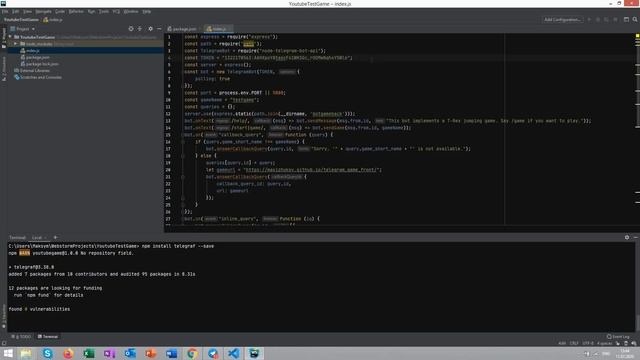The height and width of the screenshot is (360, 640).
Task: Open the Code menu
Action: (x=60, y=11)
